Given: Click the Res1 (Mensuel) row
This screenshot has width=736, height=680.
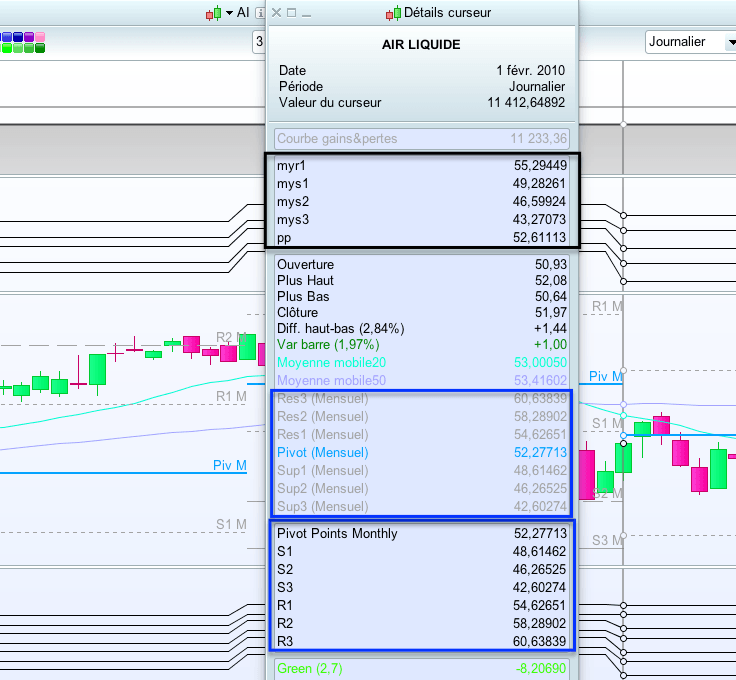Looking at the screenshot, I should pos(422,434).
